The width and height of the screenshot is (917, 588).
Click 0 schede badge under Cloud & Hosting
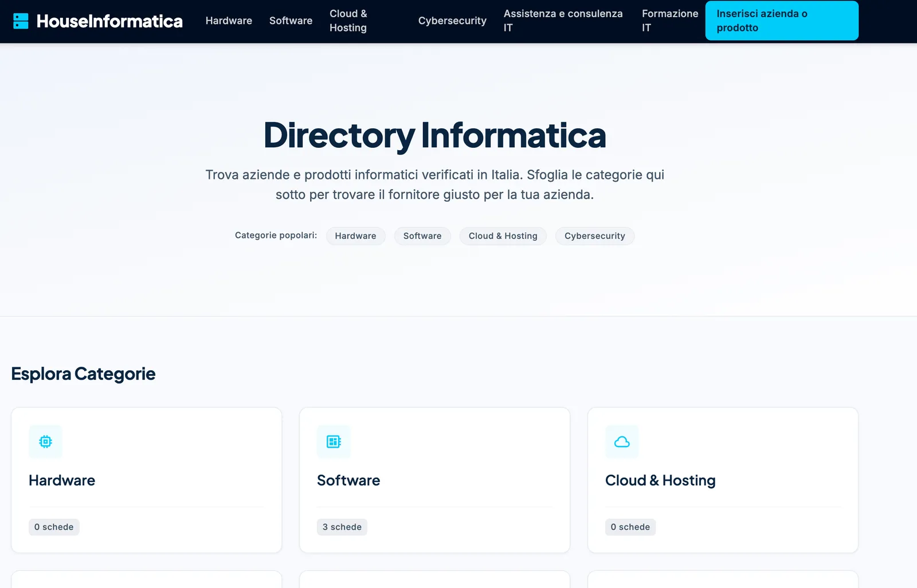tap(630, 527)
